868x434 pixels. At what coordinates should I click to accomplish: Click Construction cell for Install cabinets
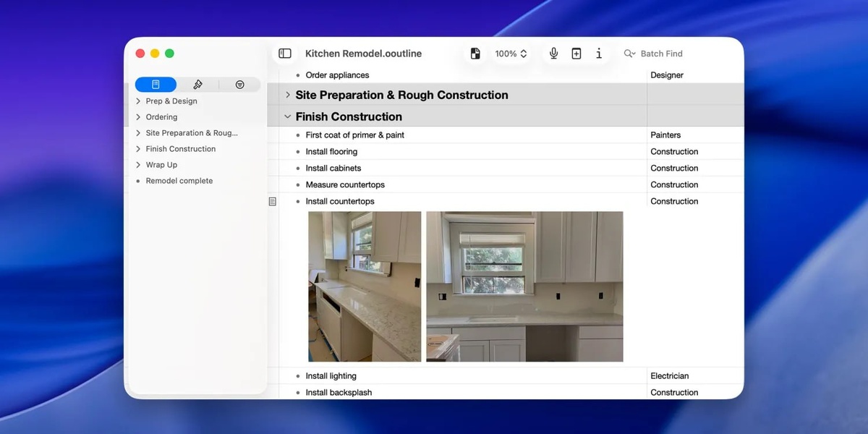[x=674, y=169]
